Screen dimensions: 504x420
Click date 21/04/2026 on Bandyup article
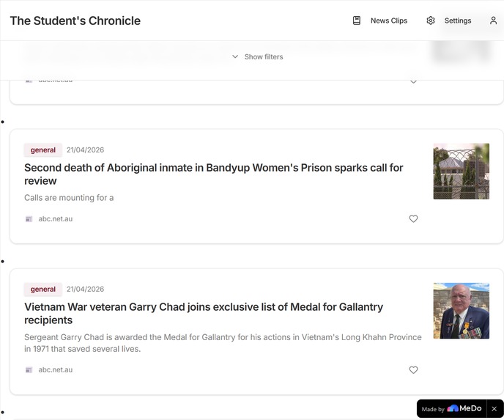point(85,150)
